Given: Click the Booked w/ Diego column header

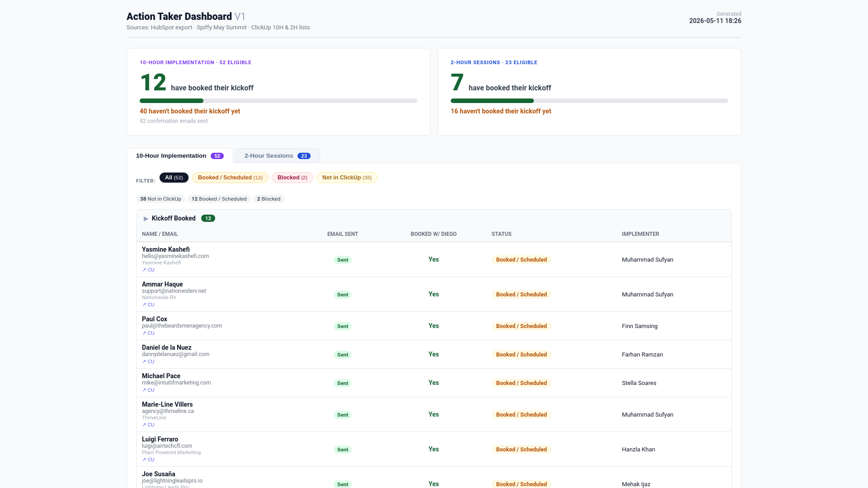Looking at the screenshot, I should tap(434, 234).
